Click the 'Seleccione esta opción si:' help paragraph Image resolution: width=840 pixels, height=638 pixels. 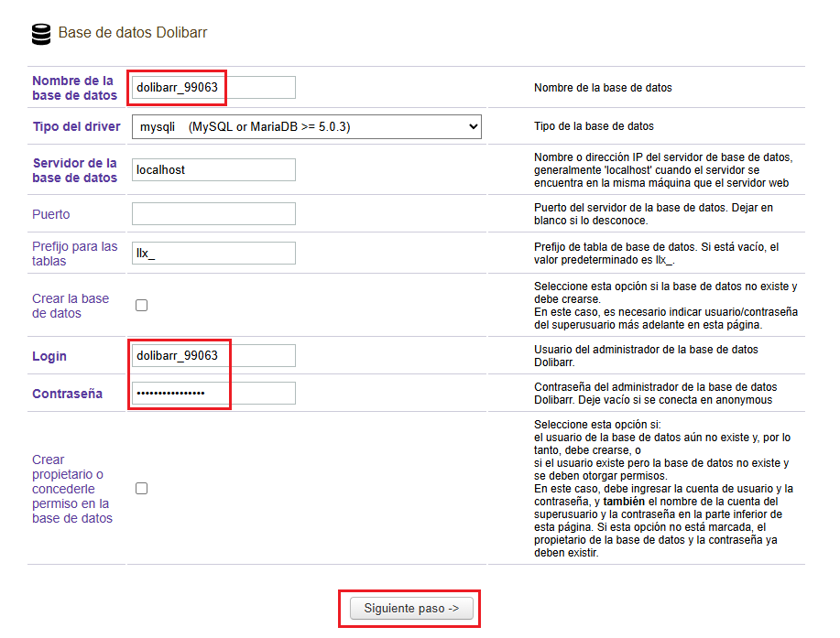tap(663, 489)
